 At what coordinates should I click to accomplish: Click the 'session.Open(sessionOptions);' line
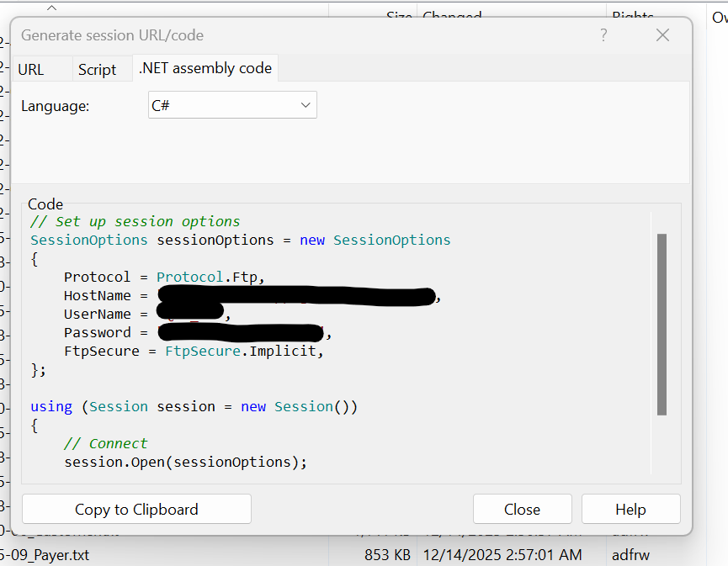(185, 462)
